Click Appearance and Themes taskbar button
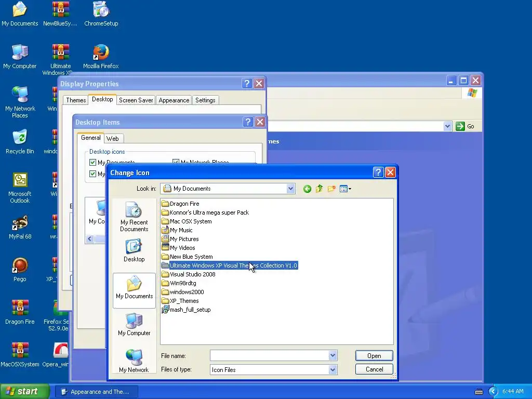 pos(97,392)
